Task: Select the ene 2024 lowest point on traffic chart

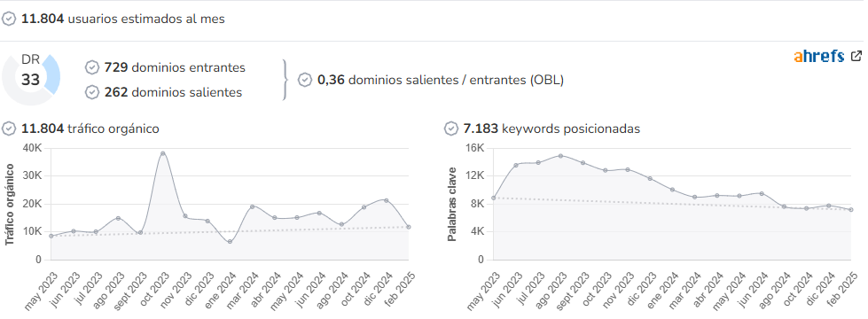Action: click(230, 242)
